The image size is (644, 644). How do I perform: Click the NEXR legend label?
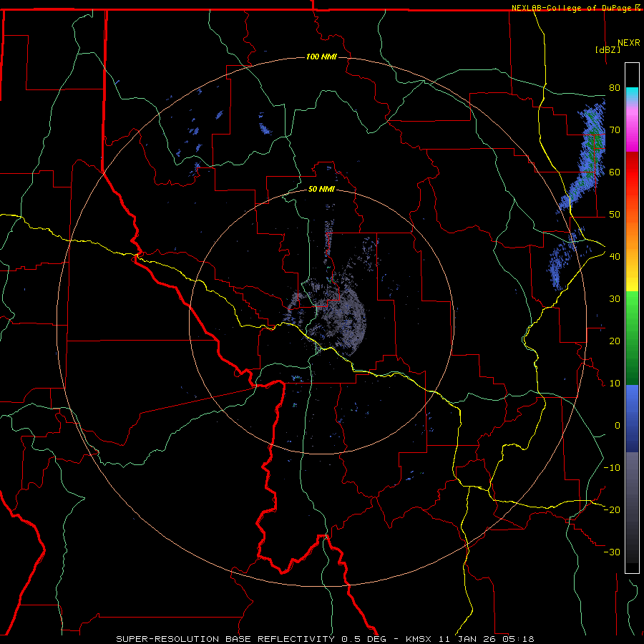pyautogui.click(x=629, y=43)
